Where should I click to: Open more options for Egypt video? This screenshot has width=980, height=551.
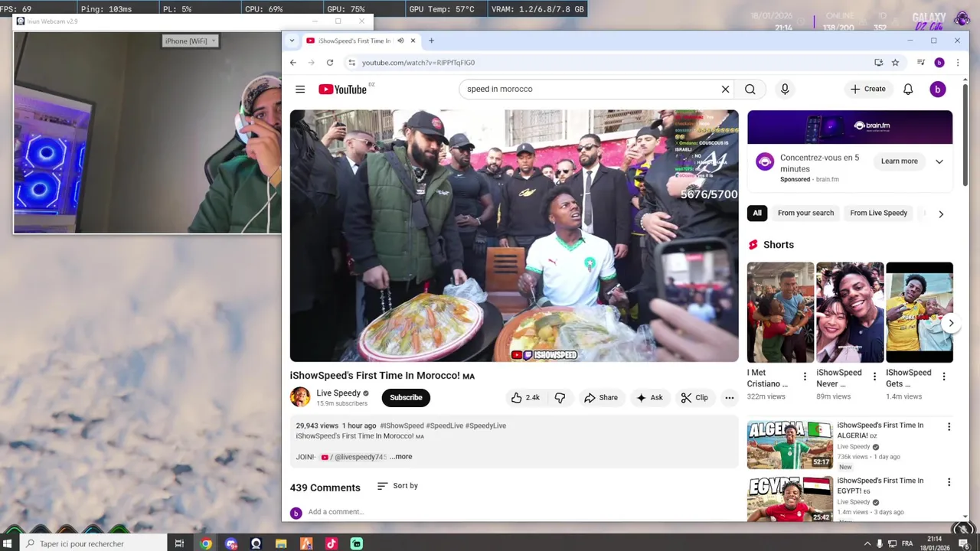(x=949, y=482)
